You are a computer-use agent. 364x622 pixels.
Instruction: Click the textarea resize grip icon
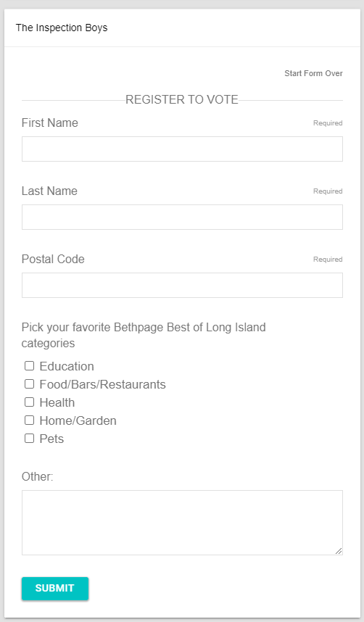(338, 551)
